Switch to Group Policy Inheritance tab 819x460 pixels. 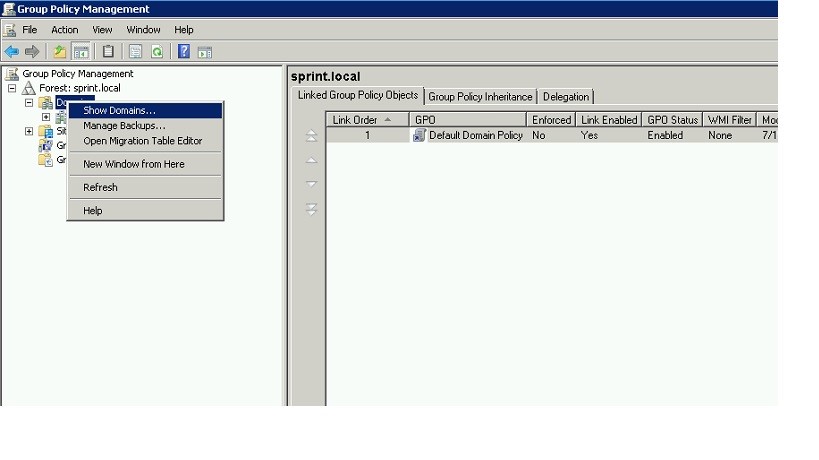click(x=480, y=97)
